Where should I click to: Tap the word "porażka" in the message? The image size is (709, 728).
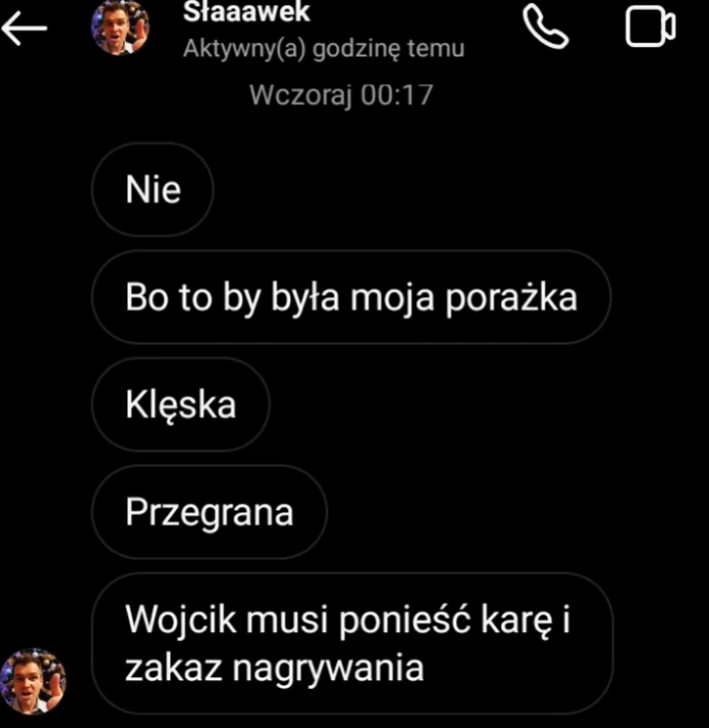tap(512, 298)
